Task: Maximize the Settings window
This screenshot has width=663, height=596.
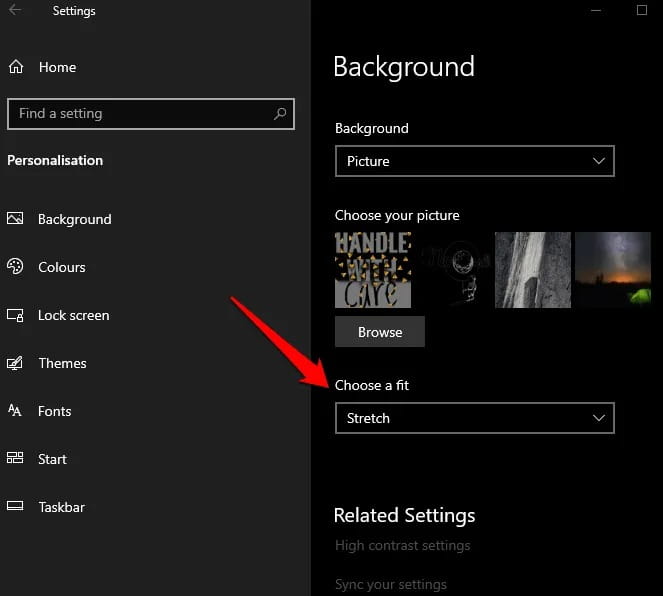Action: (x=641, y=10)
